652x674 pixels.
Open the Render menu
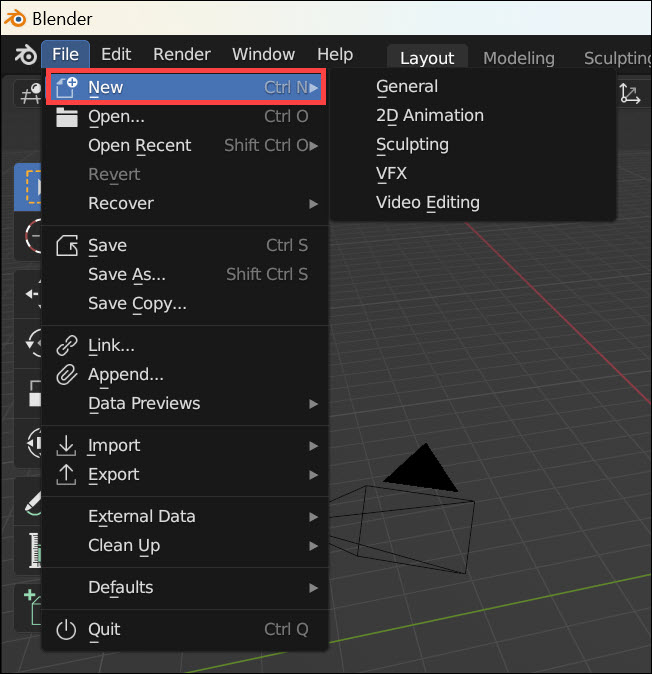click(182, 54)
